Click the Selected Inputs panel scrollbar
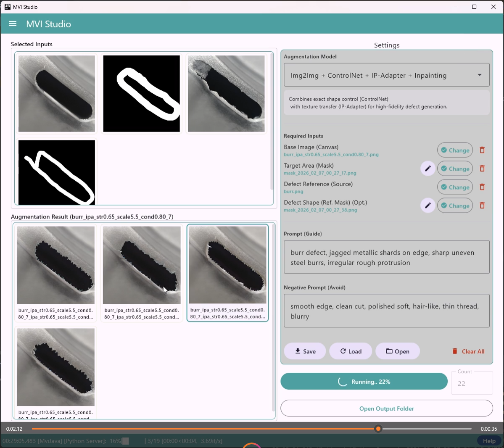The image size is (504, 448). (272, 121)
